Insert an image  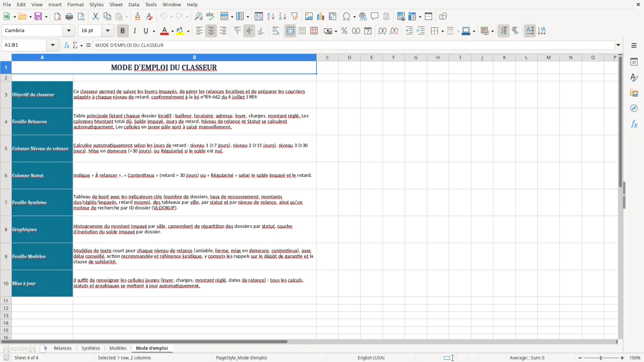tap(309, 17)
